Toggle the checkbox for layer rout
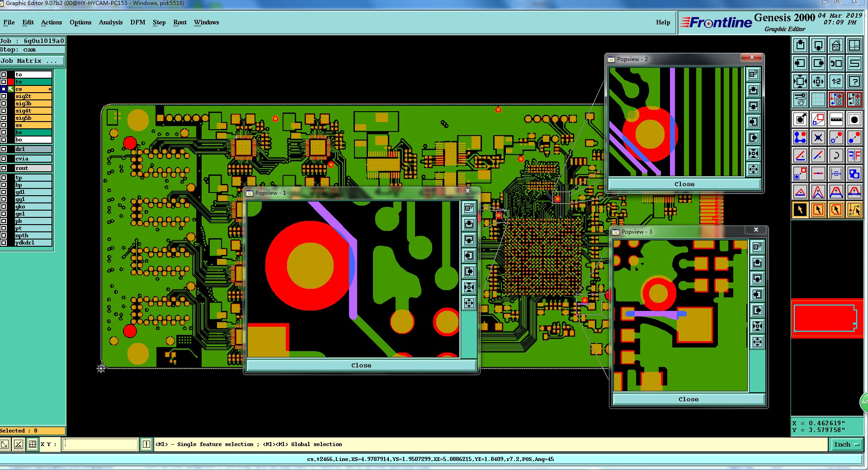This screenshot has height=470, width=868. pos(4,168)
